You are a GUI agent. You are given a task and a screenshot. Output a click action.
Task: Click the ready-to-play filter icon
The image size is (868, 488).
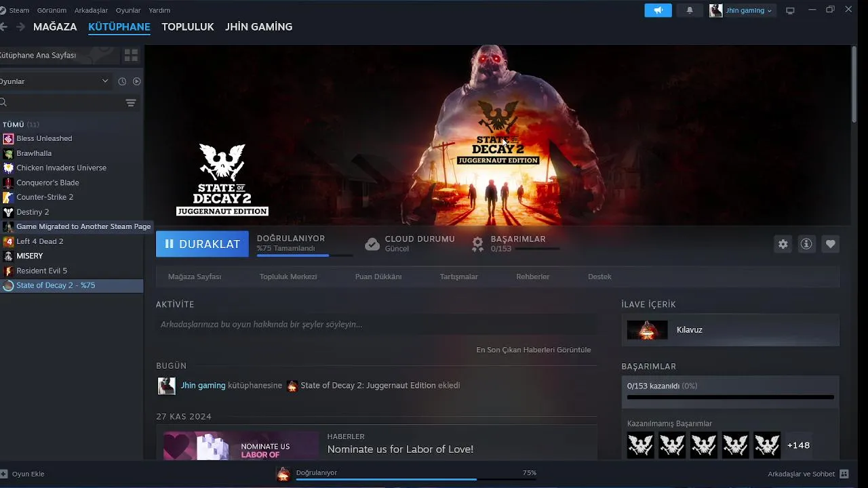tap(136, 81)
